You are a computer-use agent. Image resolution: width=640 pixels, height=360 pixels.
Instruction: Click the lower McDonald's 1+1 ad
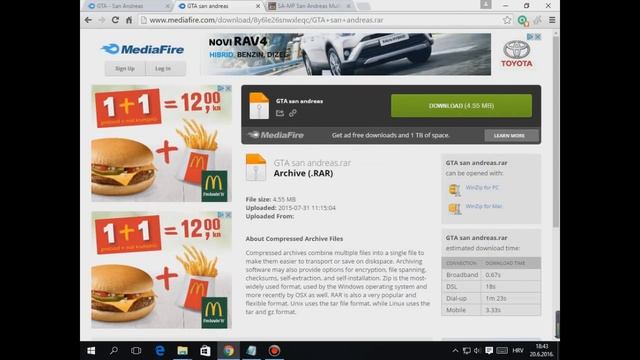pos(161,270)
